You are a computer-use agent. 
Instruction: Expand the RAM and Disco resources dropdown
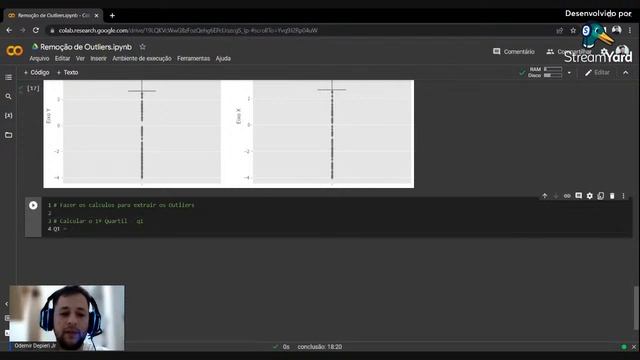pos(569,73)
